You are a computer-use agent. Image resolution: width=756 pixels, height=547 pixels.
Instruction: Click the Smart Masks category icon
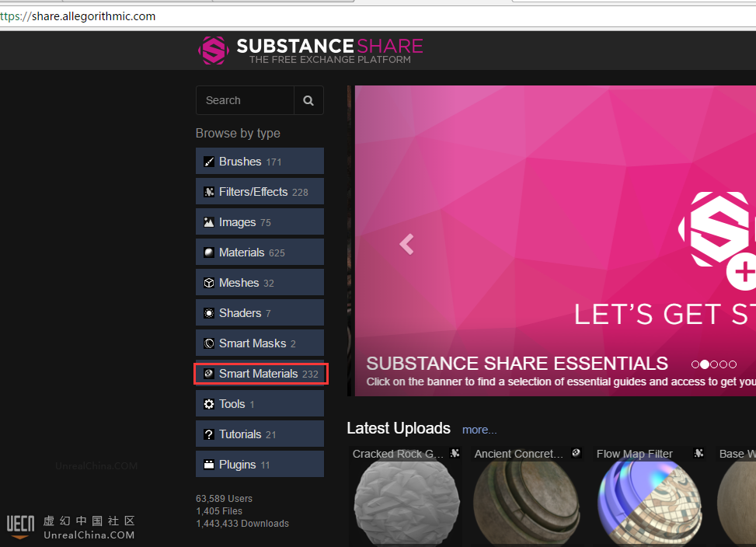(209, 343)
